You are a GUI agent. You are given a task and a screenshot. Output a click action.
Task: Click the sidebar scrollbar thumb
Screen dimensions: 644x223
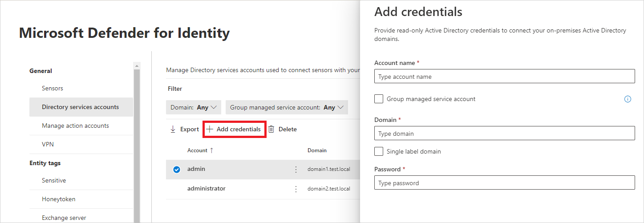tap(137, 146)
